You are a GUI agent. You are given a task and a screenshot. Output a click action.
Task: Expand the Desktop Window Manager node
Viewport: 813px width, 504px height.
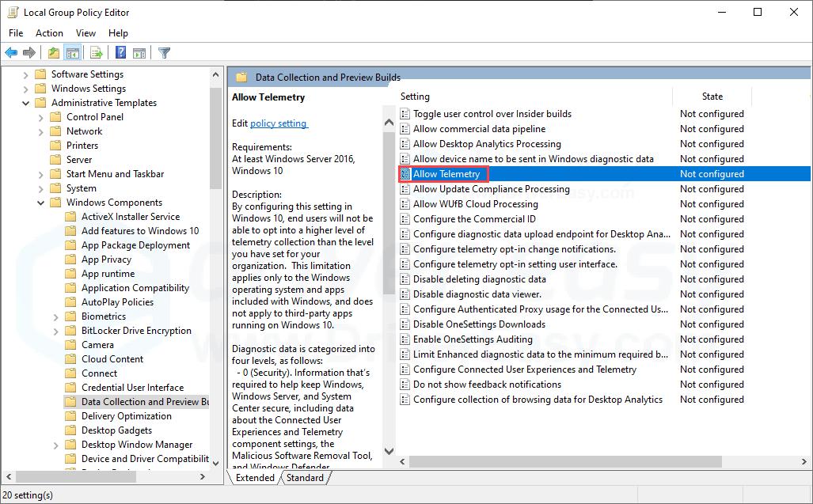[x=56, y=445]
